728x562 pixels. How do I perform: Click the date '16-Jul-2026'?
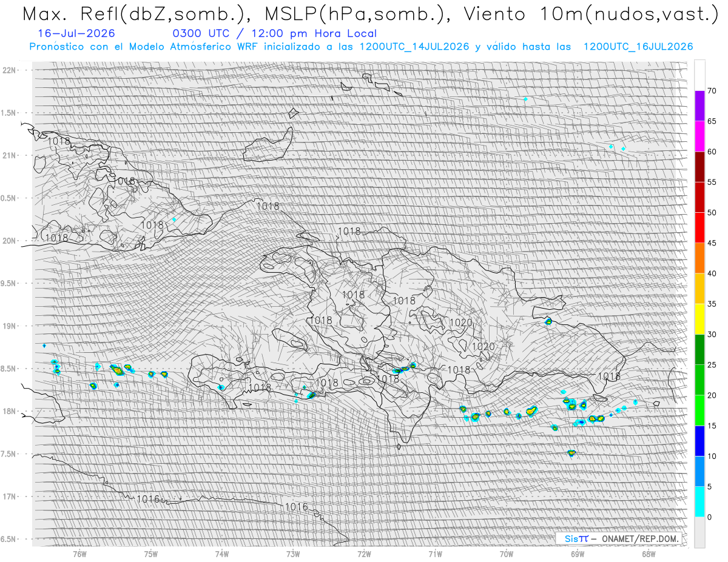pos(76,34)
